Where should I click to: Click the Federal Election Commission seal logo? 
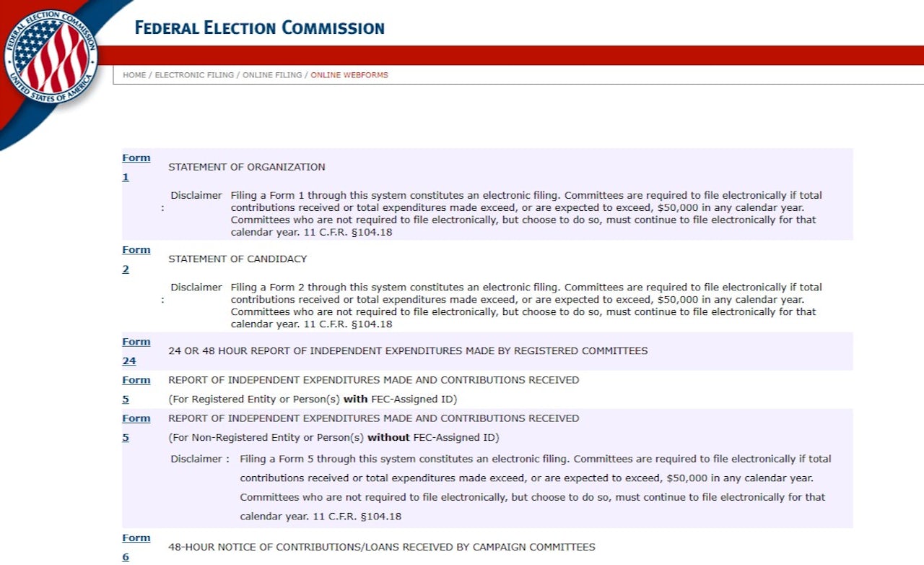click(51, 56)
